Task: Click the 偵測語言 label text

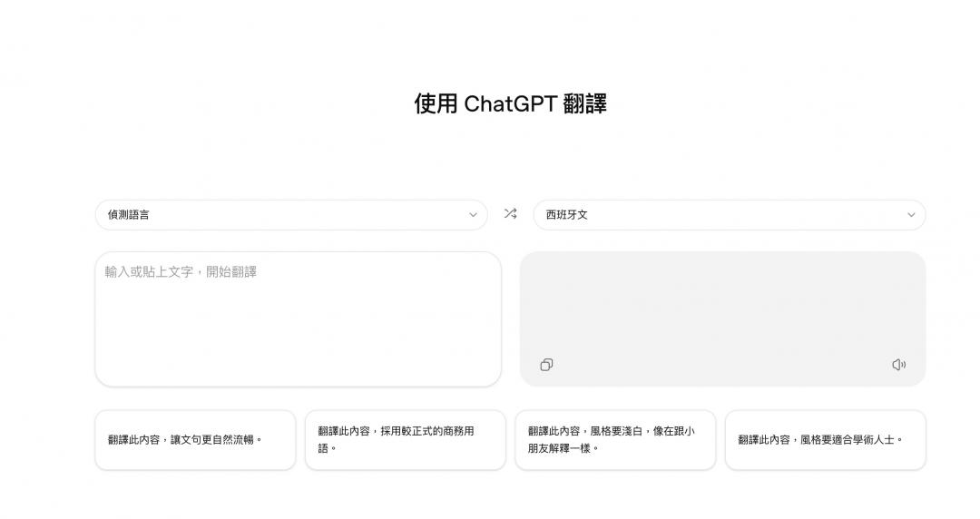Action: click(x=129, y=215)
